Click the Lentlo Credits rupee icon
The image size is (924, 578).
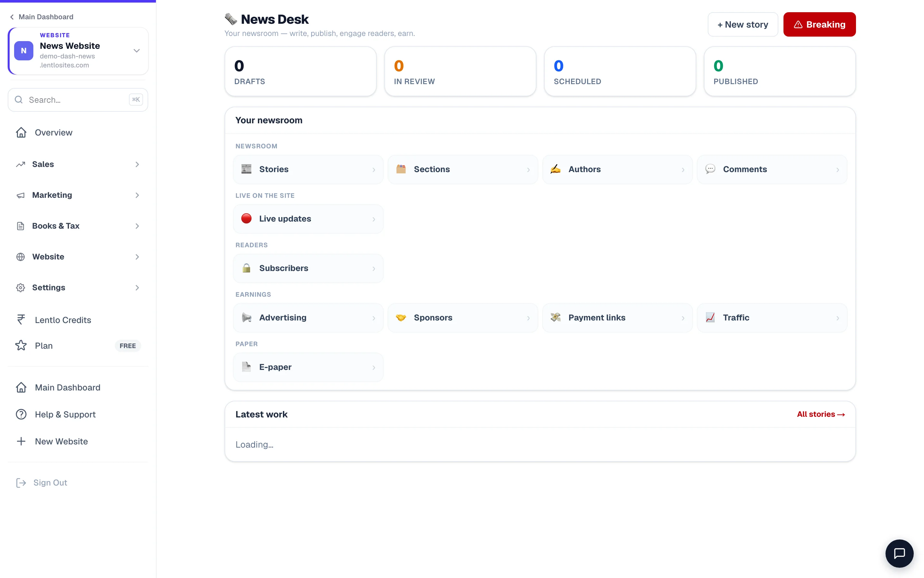21,320
